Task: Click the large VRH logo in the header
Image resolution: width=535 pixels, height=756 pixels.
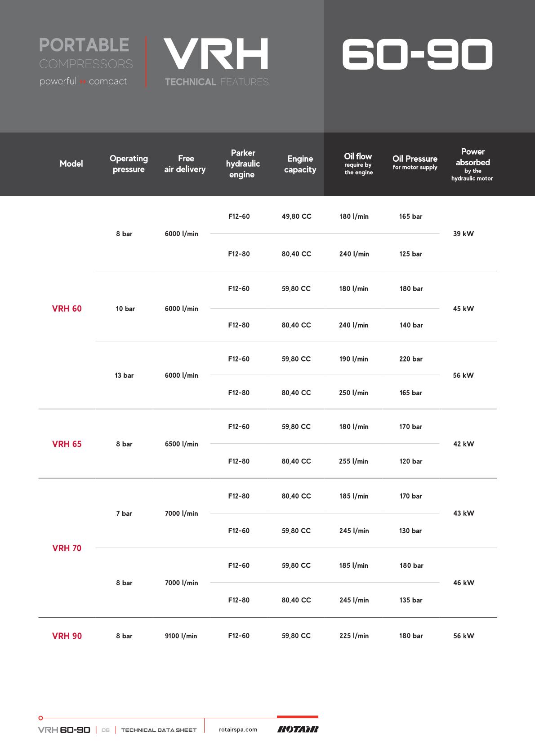Action: click(x=216, y=54)
